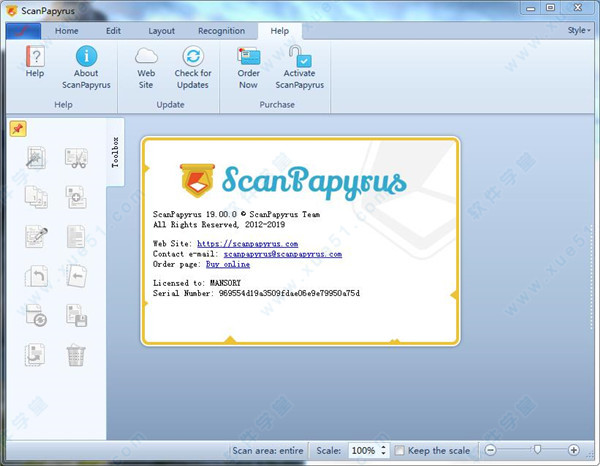Click the add page plus tool

point(76,197)
